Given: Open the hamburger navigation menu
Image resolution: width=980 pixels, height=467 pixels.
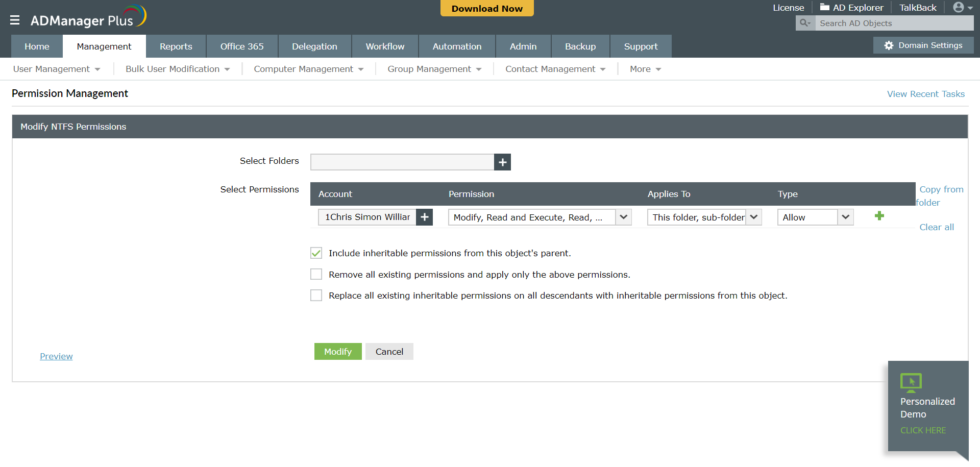Looking at the screenshot, I should tap(15, 20).
